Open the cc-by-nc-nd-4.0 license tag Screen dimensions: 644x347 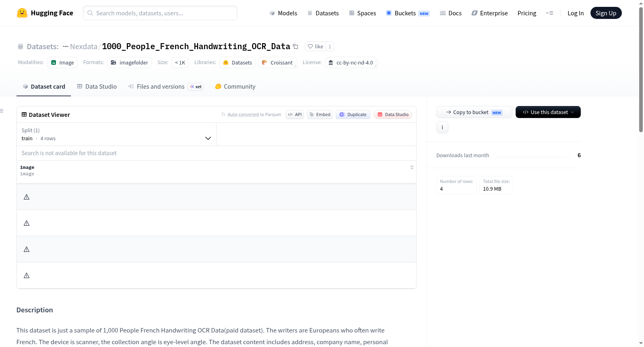pyautogui.click(x=351, y=62)
